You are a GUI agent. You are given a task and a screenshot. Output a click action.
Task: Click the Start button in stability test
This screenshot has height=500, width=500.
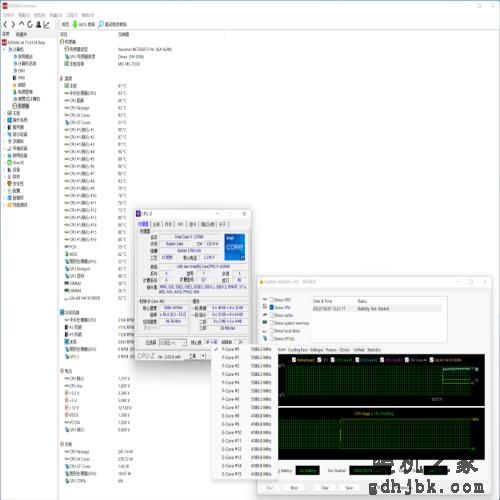tap(270, 488)
